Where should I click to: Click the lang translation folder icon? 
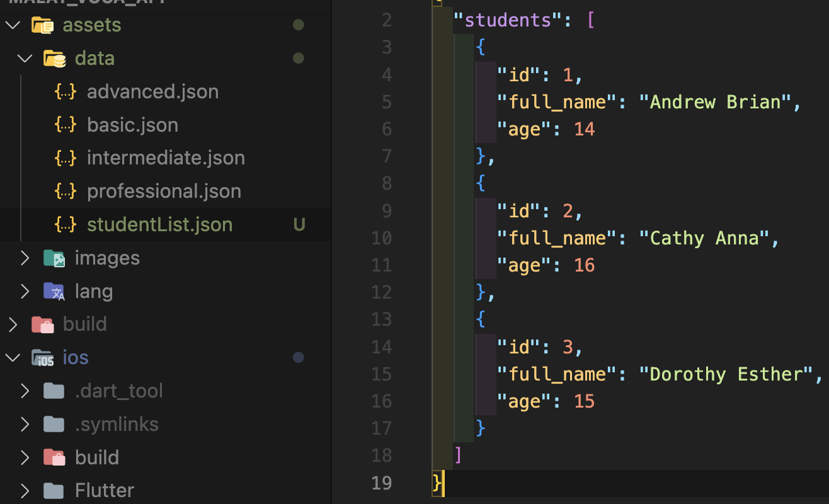54,292
